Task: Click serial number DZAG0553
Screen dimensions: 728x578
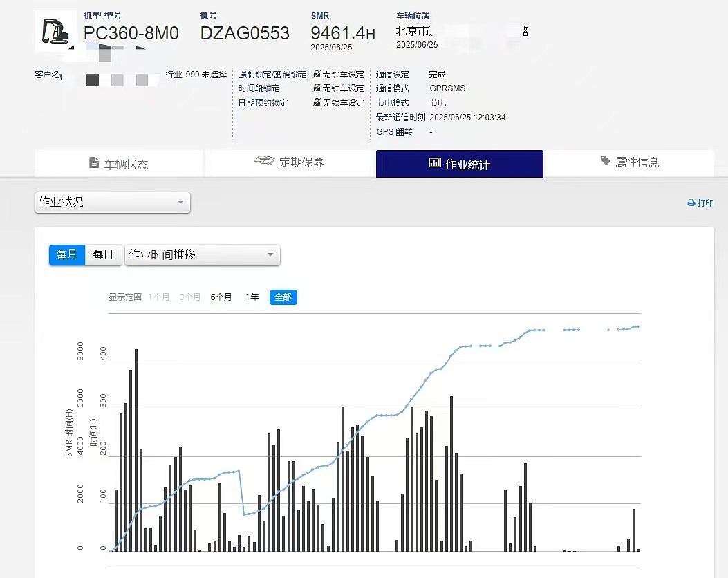Action: tap(245, 33)
